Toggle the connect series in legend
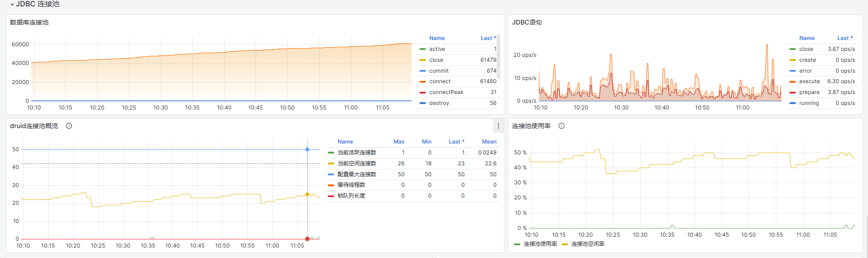 (440, 81)
